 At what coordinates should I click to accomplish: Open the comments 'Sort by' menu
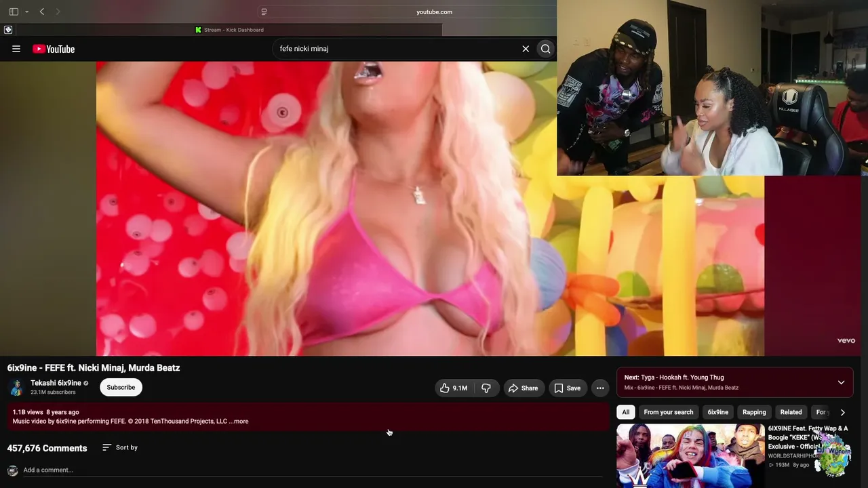click(120, 447)
